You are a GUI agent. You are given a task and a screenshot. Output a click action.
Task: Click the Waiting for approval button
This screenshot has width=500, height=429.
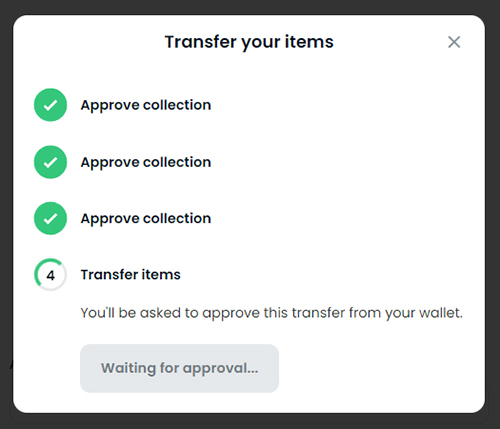tap(179, 368)
